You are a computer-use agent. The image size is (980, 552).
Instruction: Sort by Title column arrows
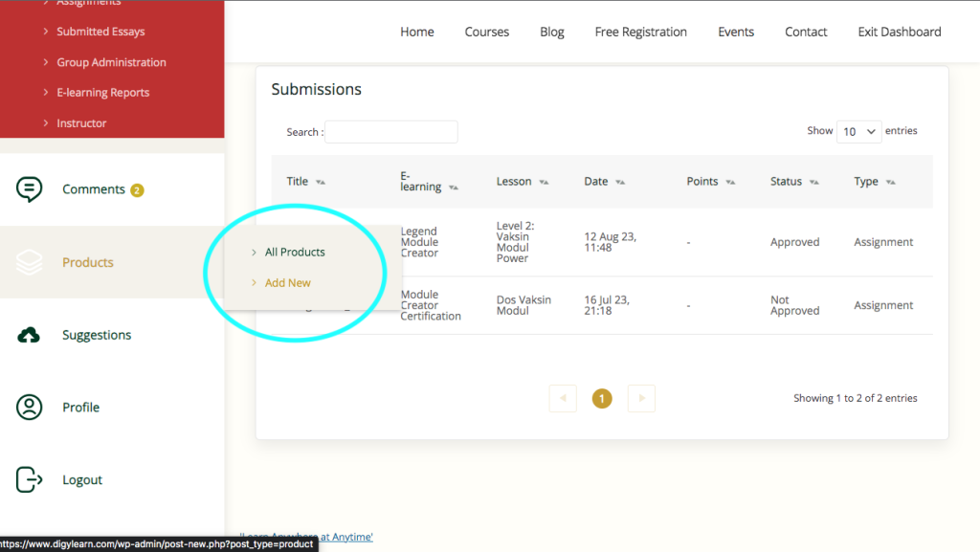tap(320, 182)
